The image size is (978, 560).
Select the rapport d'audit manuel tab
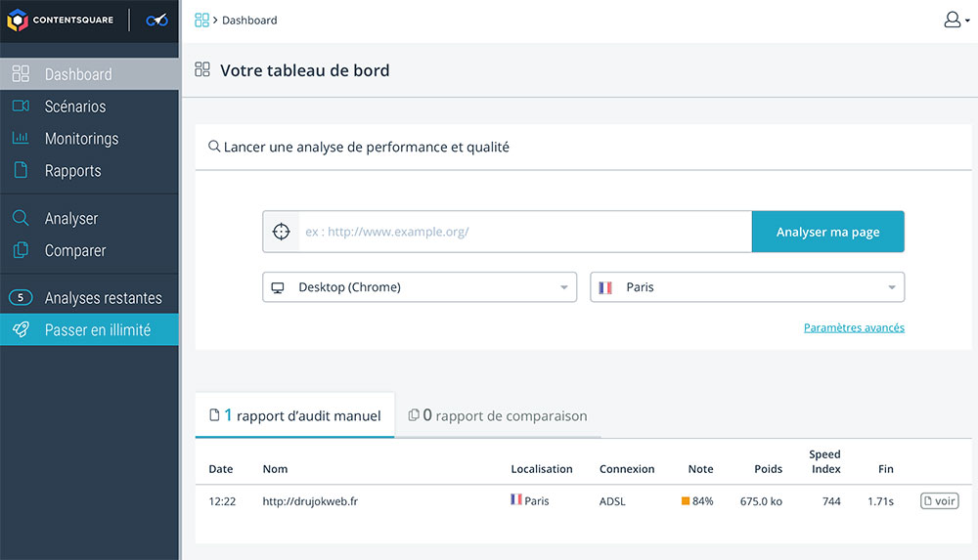[x=295, y=415]
